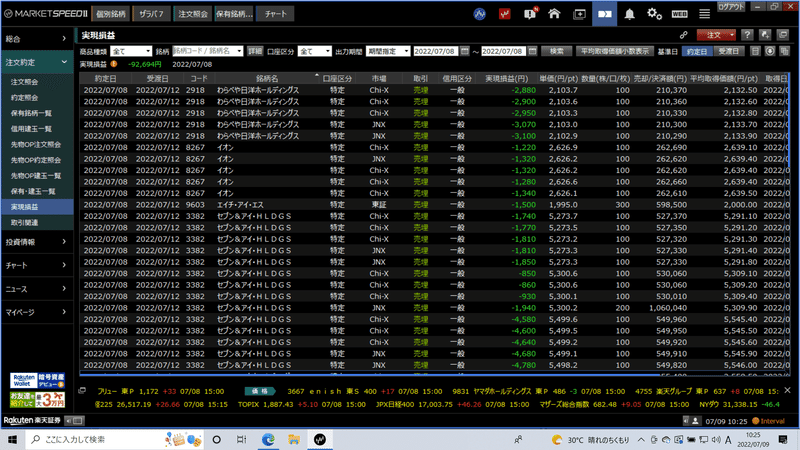Image resolution: width=800 pixels, height=450 pixels.
Task: Open Microsoft Edge from taskbar
Action: click(268, 439)
